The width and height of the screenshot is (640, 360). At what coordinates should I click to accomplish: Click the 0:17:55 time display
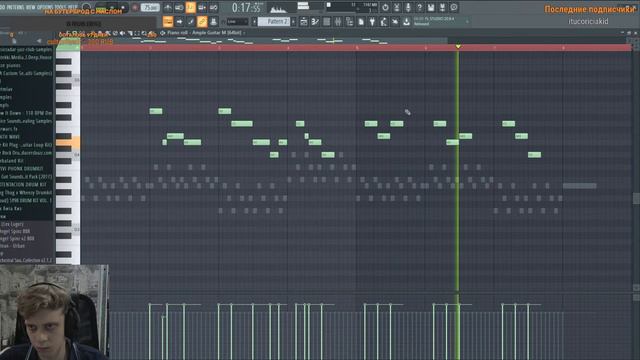[247, 7]
